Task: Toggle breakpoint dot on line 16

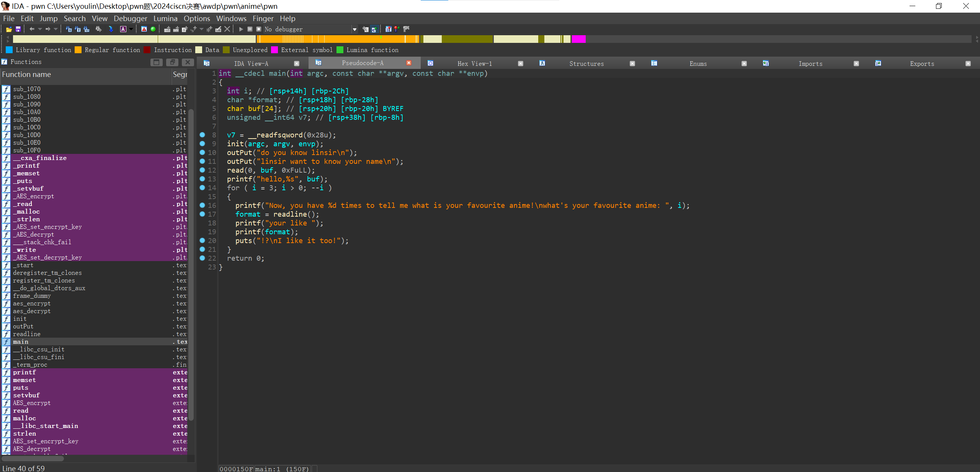Action: pyautogui.click(x=202, y=205)
